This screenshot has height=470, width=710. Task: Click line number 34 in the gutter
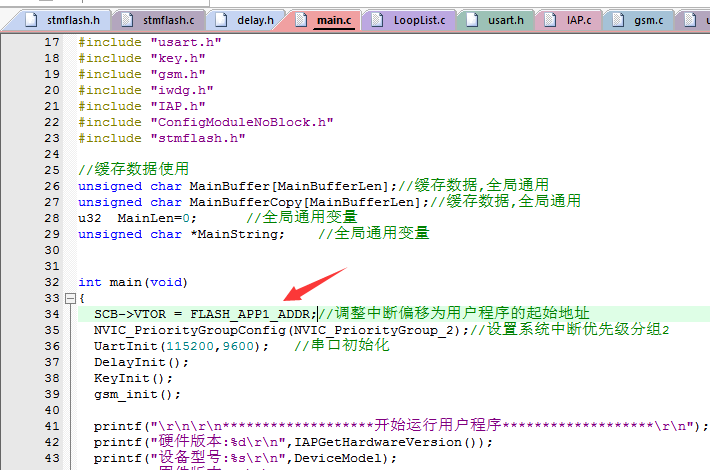(52, 314)
